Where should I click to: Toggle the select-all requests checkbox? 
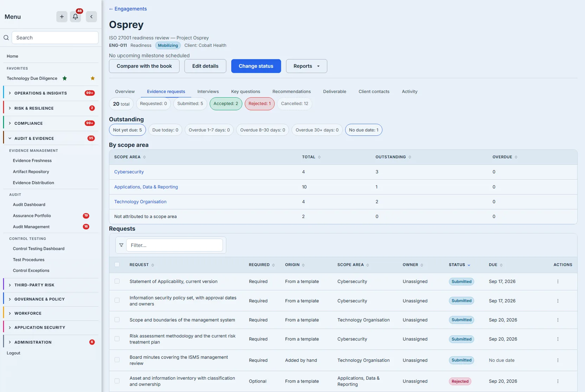[117, 265]
